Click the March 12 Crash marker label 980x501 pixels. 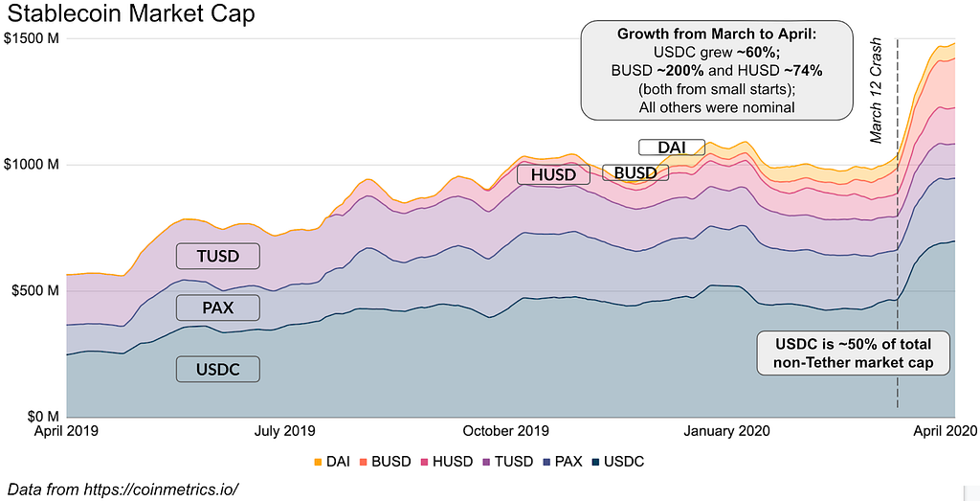877,91
